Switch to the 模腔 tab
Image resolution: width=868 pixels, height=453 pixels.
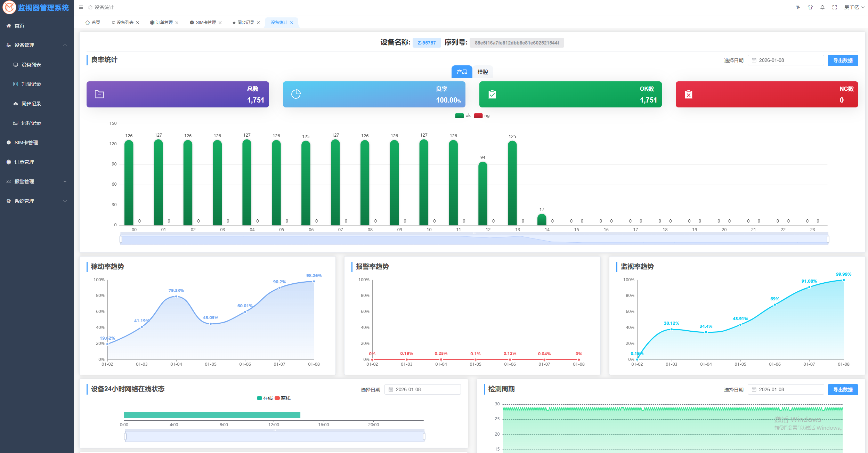tap(482, 72)
